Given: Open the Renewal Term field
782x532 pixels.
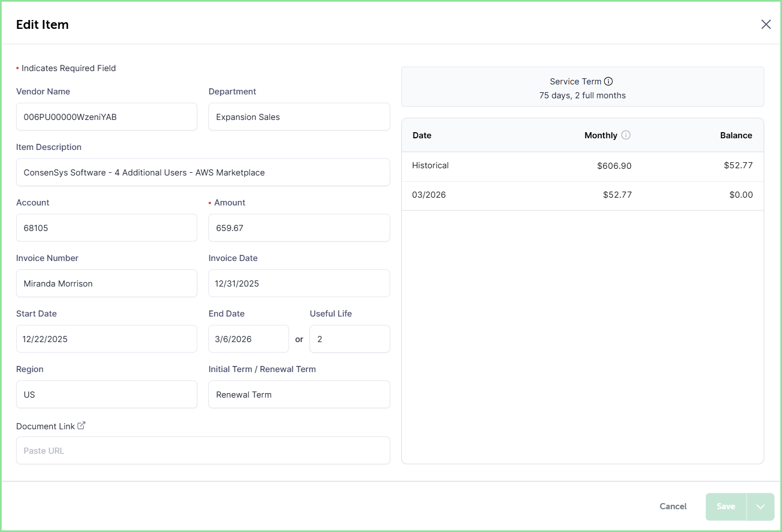Looking at the screenshot, I should pyautogui.click(x=299, y=394).
